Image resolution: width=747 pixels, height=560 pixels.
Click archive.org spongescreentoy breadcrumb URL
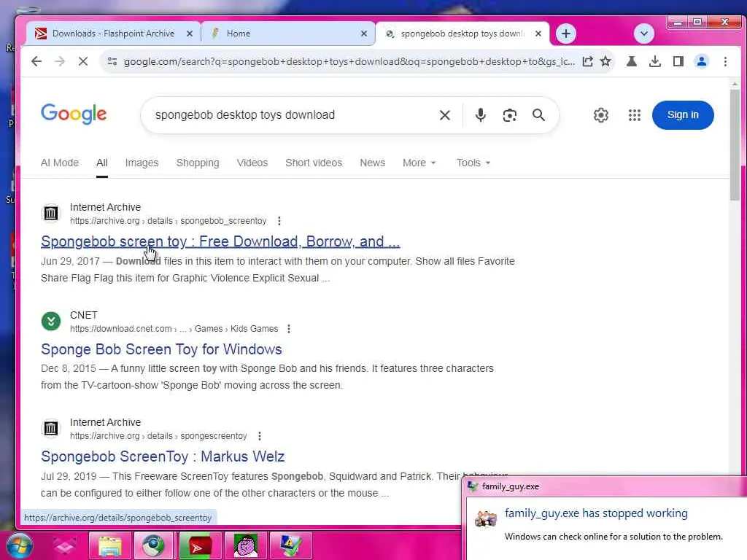158,436
